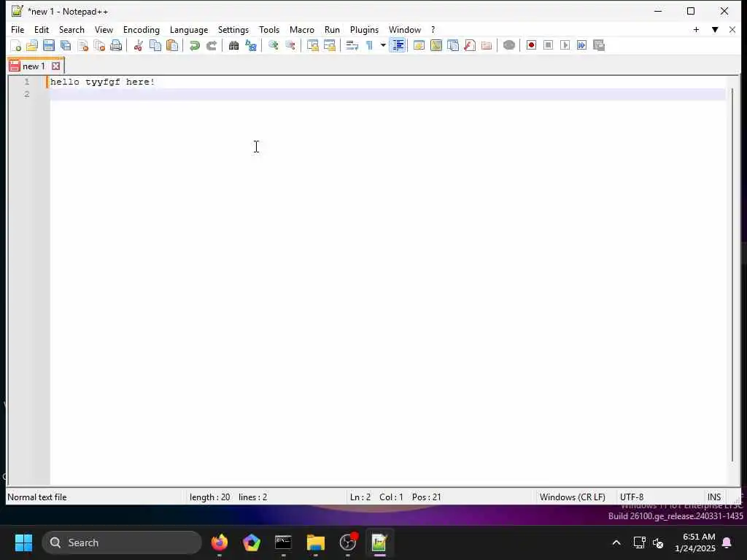Click the Copy toolbar icon
This screenshot has width=747, height=560.
tap(155, 45)
